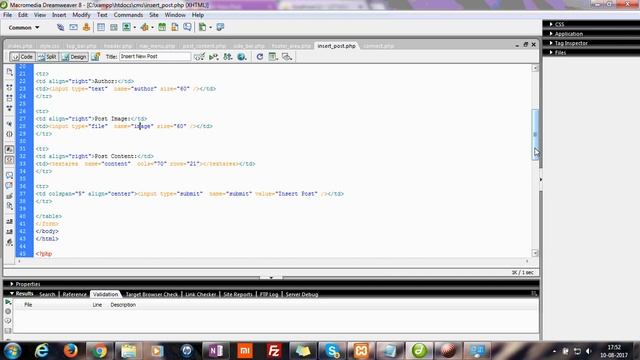
Task: Expand the CSS panel group
Action: 551,24
